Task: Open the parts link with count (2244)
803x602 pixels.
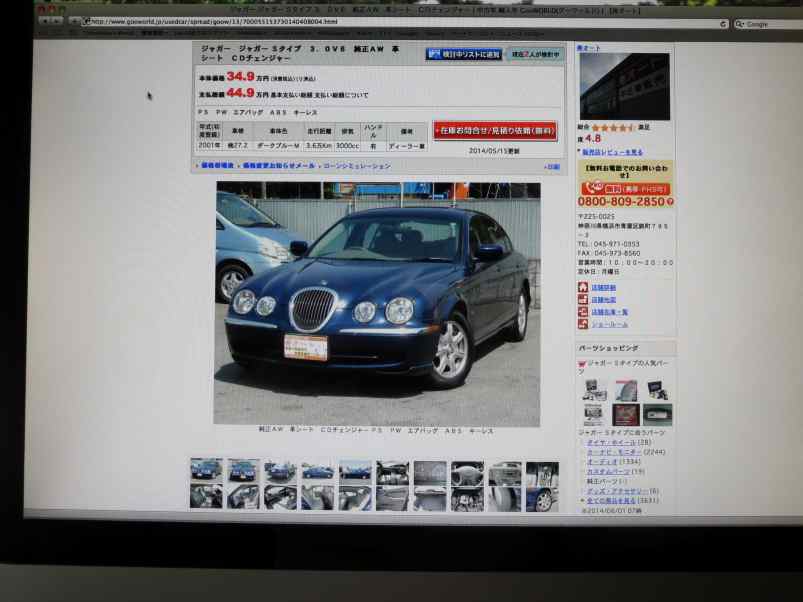Action: coord(614,452)
